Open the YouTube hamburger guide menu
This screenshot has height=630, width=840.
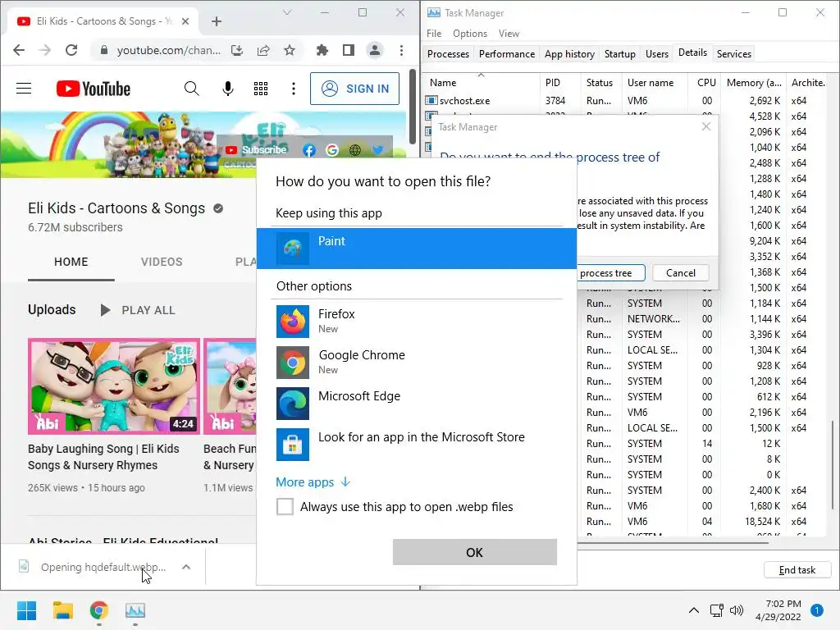[x=24, y=89]
